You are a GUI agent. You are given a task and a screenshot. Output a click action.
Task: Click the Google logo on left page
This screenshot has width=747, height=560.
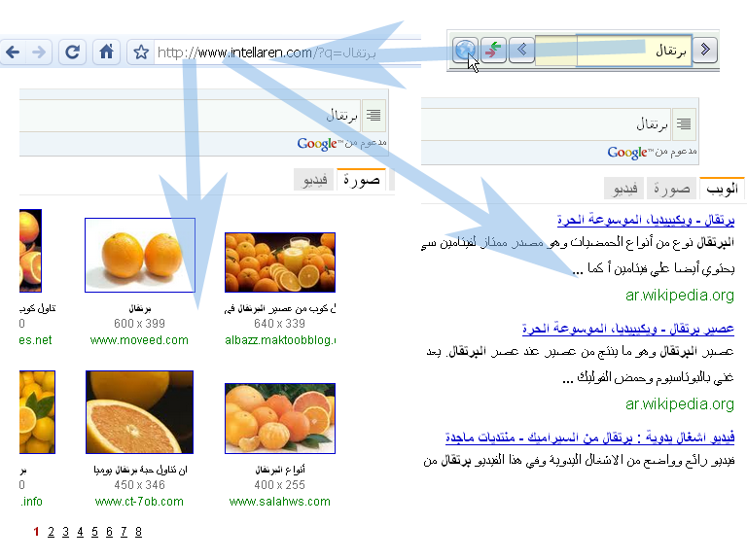[316, 143]
